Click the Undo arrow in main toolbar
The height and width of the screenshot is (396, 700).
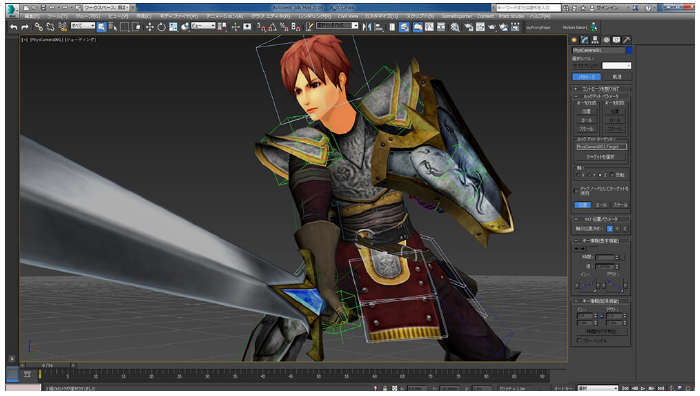point(14,27)
